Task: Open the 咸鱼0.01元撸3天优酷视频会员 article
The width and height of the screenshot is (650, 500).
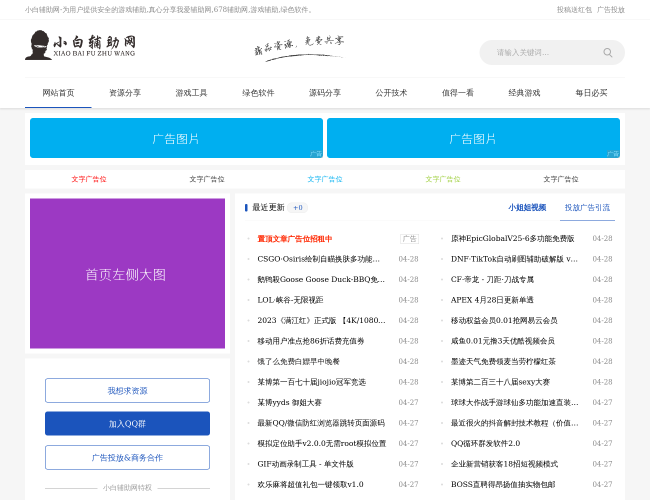Action: click(x=503, y=341)
